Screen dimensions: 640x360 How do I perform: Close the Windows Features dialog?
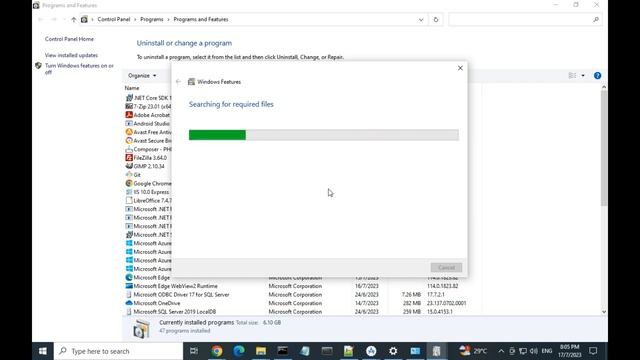[x=460, y=68]
